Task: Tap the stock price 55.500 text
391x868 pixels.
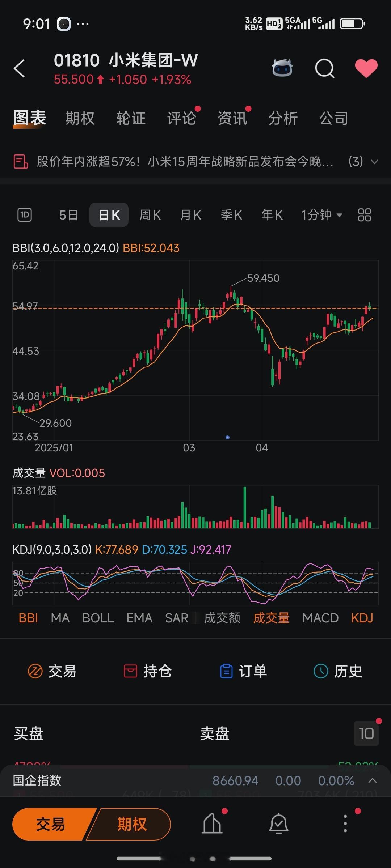Action: pos(74,80)
